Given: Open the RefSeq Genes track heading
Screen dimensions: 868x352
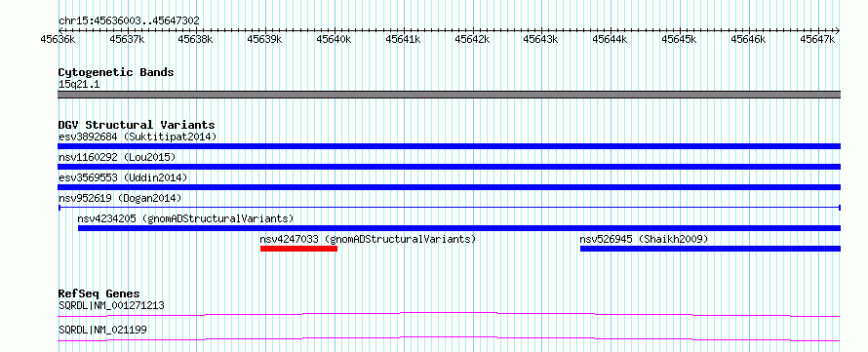Looking at the screenshot, I should [x=99, y=293].
